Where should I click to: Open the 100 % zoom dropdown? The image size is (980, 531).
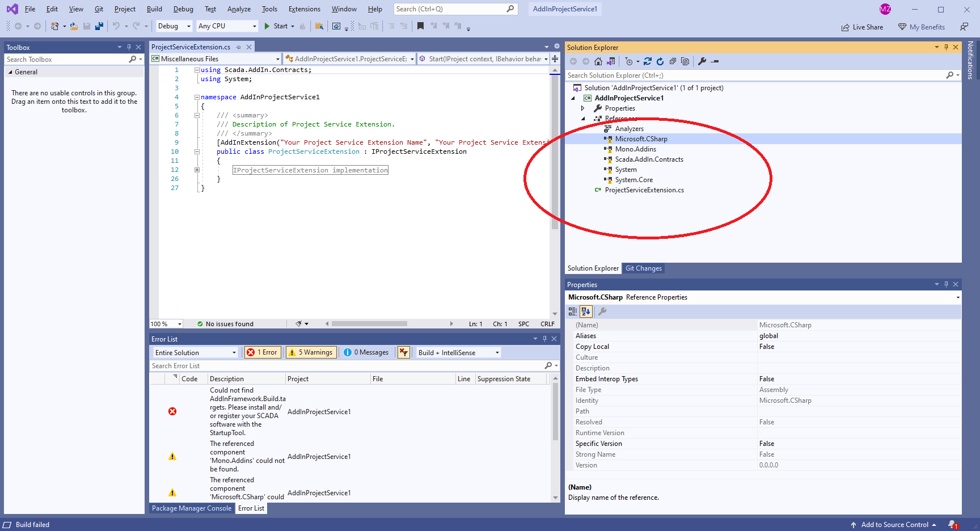click(166, 324)
